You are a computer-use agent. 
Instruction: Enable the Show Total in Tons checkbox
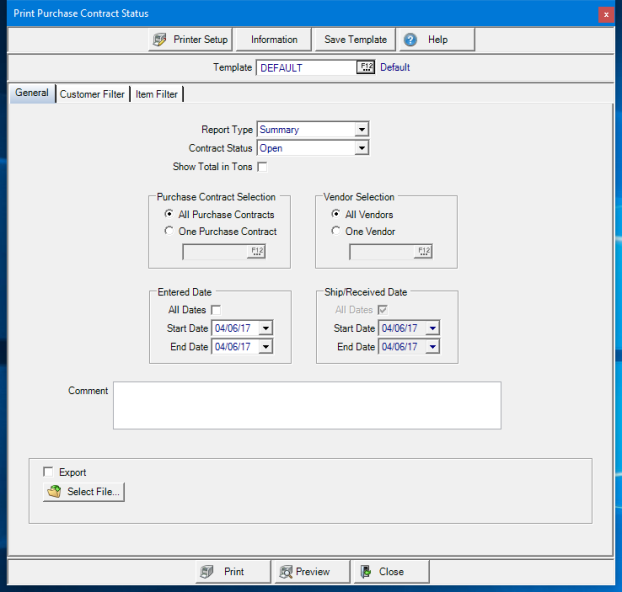263,167
